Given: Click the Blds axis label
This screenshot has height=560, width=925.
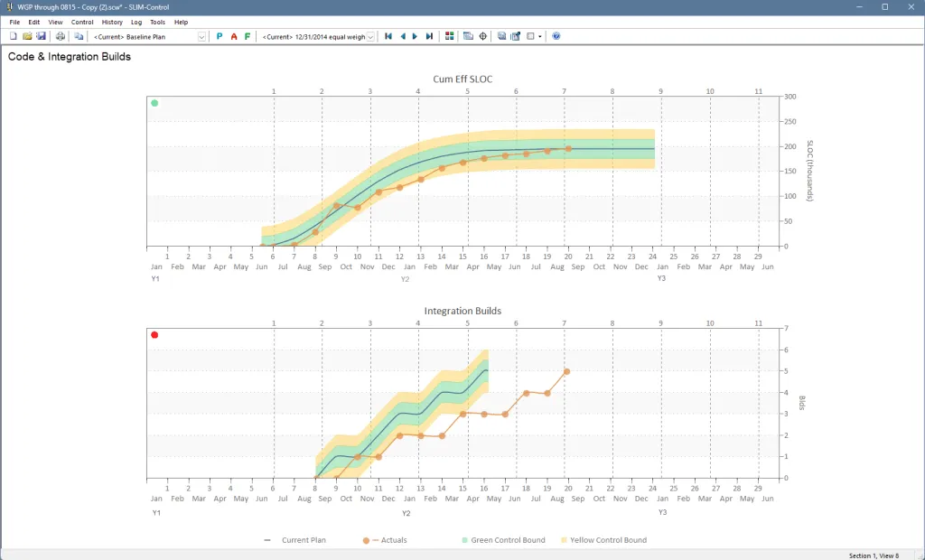Looking at the screenshot, I should pos(802,403).
